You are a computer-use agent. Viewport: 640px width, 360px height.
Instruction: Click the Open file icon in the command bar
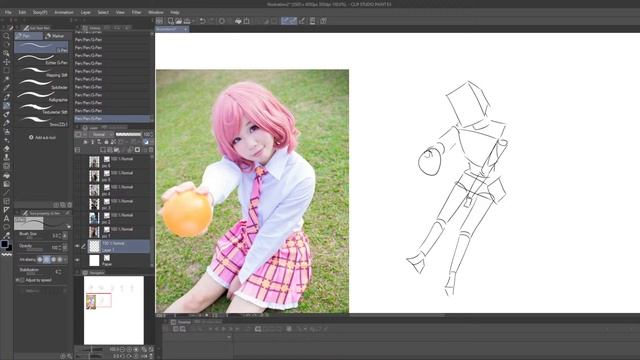pos(178,21)
